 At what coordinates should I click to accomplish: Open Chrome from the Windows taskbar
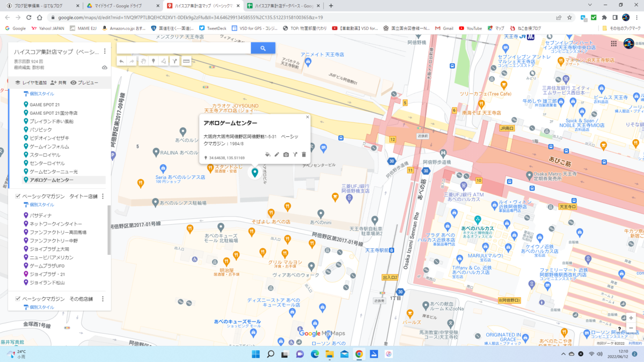point(359,354)
